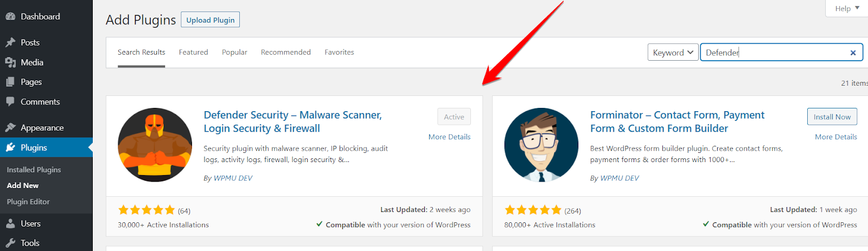Open Posts in the sidebar menu

(46, 42)
